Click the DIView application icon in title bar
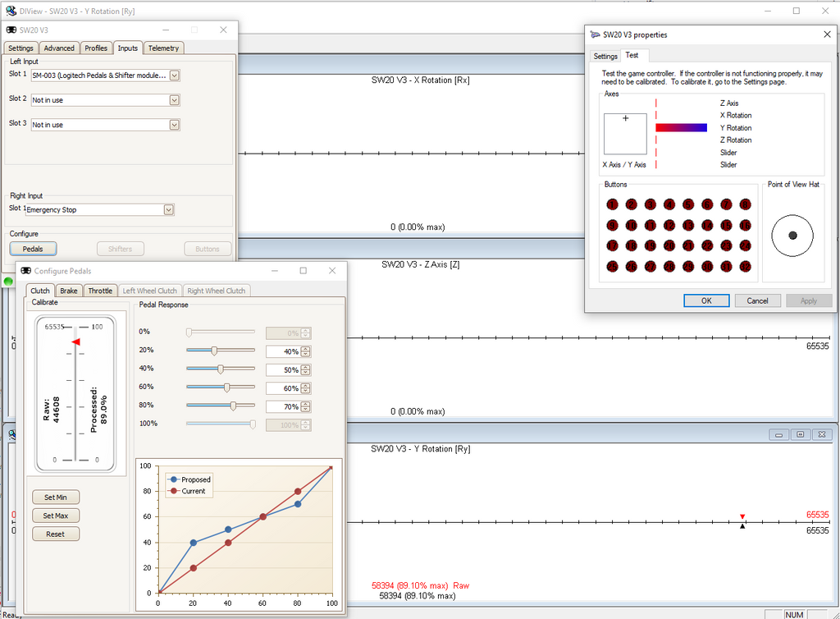 tap(11, 11)
